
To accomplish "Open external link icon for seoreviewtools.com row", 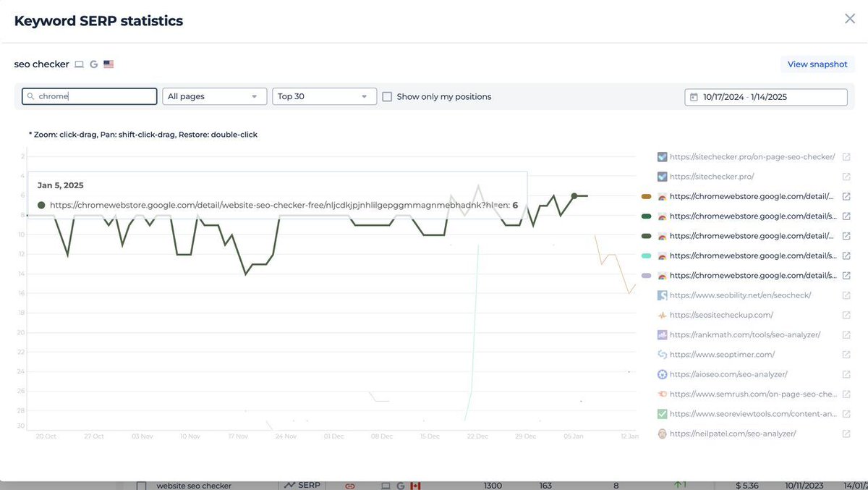I will pos(846,414).
